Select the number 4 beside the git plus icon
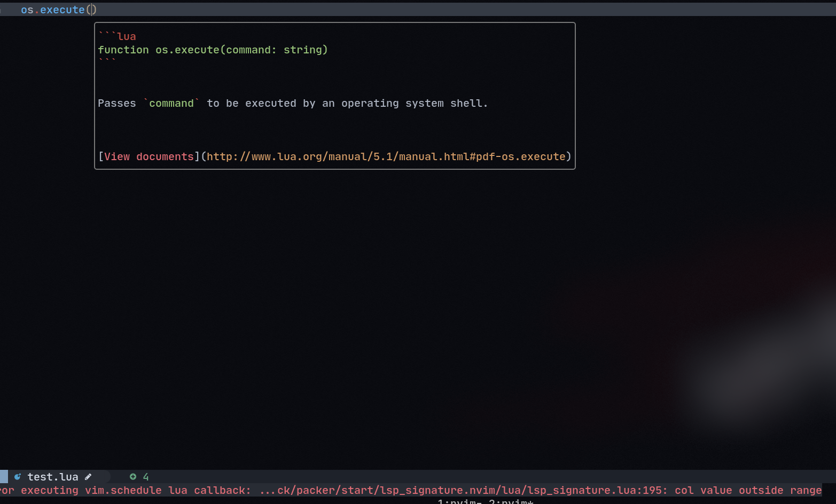The width and height of the screenshot is (836, 504). (145, 476)
